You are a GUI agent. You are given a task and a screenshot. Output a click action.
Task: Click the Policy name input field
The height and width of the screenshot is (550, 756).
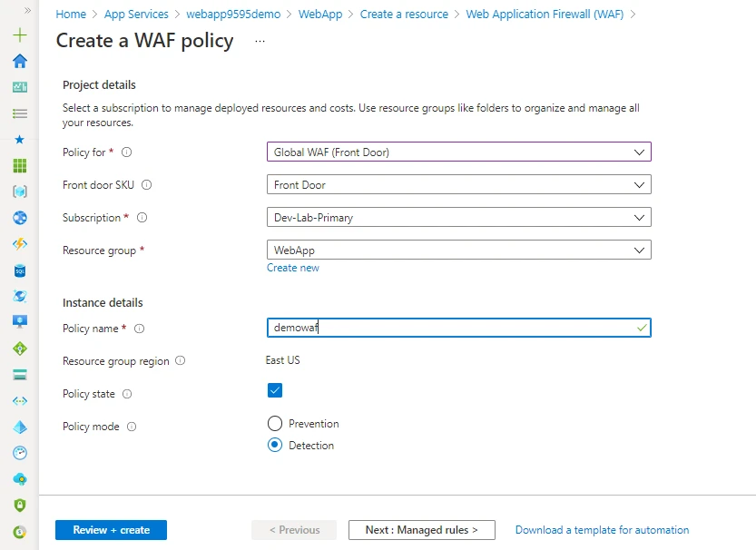(x=458, y=328)
